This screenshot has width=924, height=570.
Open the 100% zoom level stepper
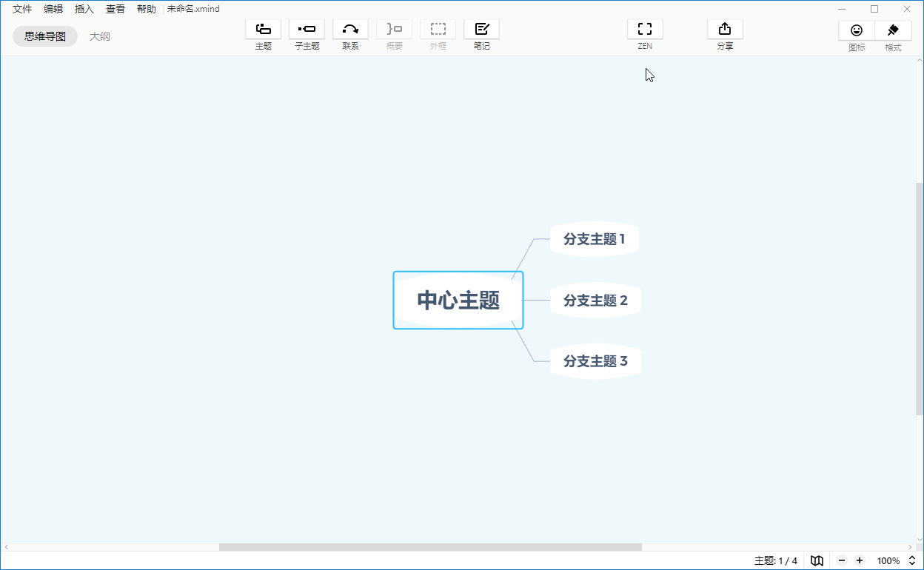point(912,560)
